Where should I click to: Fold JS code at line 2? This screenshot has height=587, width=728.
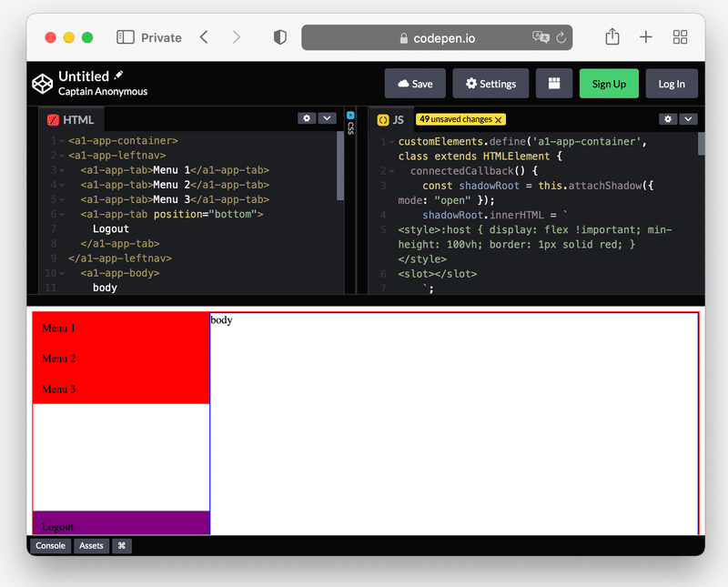tap(391, 171)
